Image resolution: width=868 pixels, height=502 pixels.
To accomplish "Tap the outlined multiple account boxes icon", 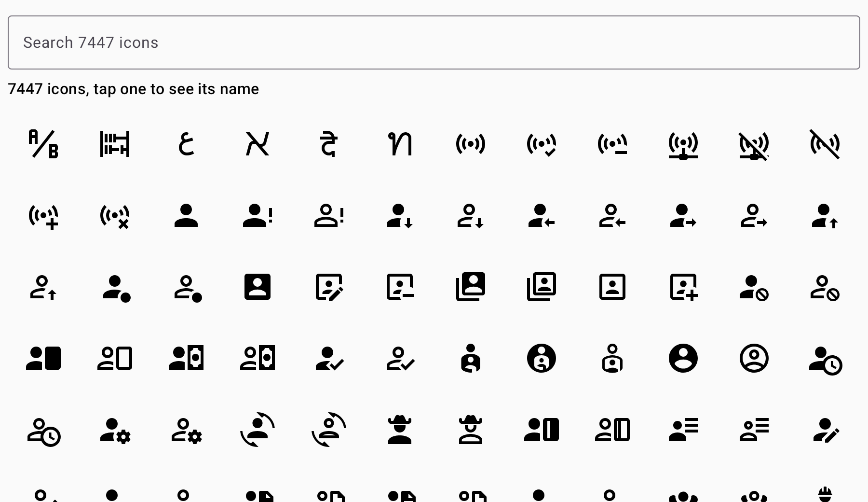I will (542, 287).
